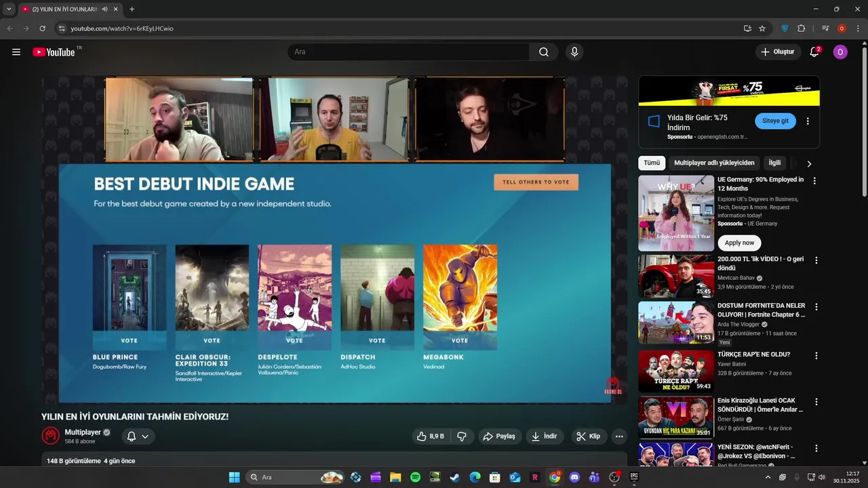The width and height of the screenshot is (868, 488).
Task: Open TÜRKÇE RAP'E NE OLDU thumbnail
Action: click(676, 371)
